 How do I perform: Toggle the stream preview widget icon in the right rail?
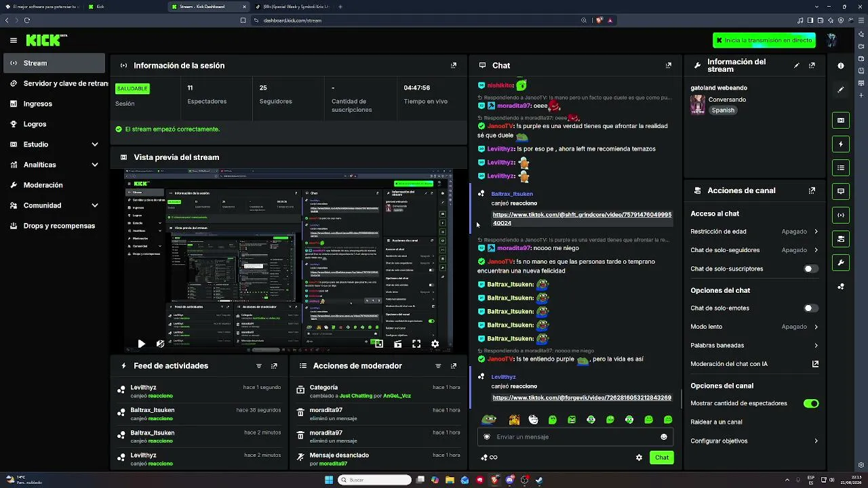pyautogui.click(x=841, y=121)
